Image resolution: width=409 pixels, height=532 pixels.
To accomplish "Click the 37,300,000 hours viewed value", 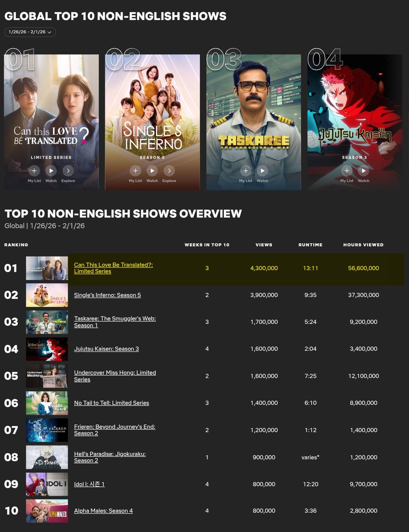I will (x=363, y=295).
